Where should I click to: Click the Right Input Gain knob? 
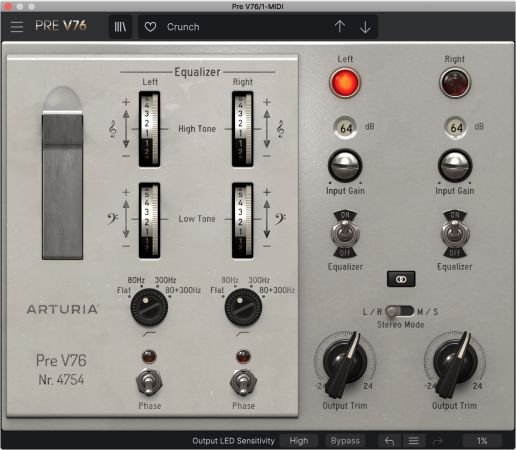point(455,166)
